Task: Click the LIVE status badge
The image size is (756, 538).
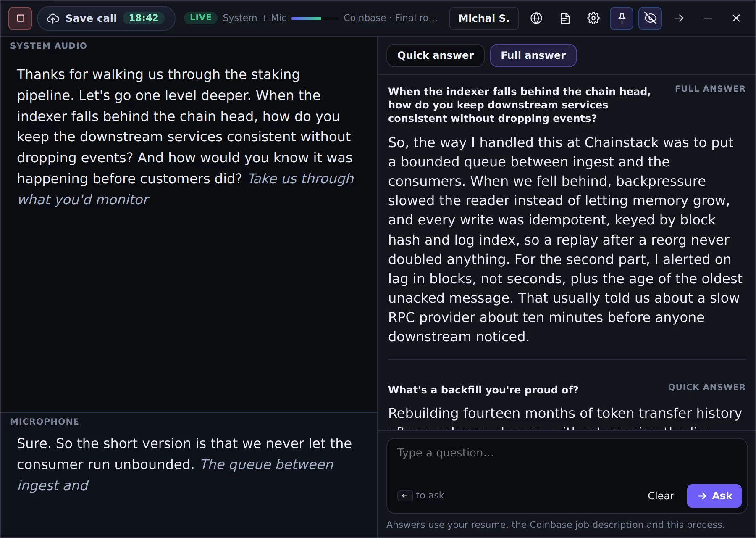Action: point(201,18)
